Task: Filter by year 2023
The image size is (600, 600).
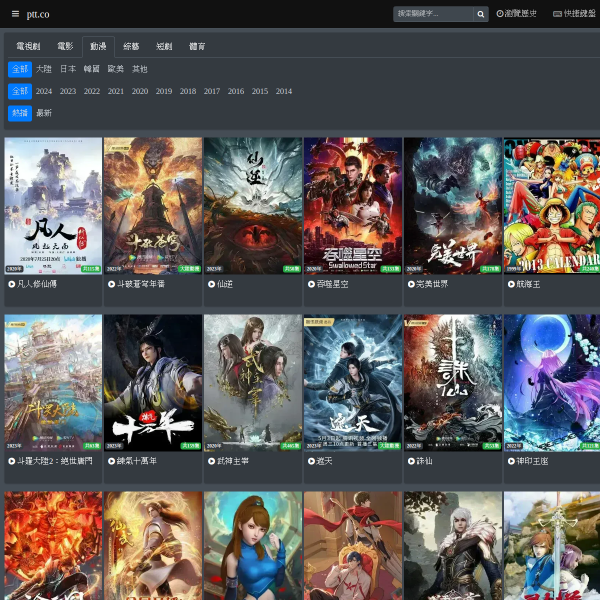Action: pyautogui.click(x=68, y=91)
